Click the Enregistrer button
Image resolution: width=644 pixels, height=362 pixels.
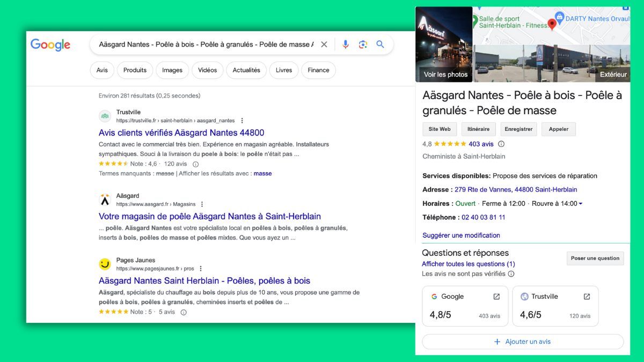point(518,129)
